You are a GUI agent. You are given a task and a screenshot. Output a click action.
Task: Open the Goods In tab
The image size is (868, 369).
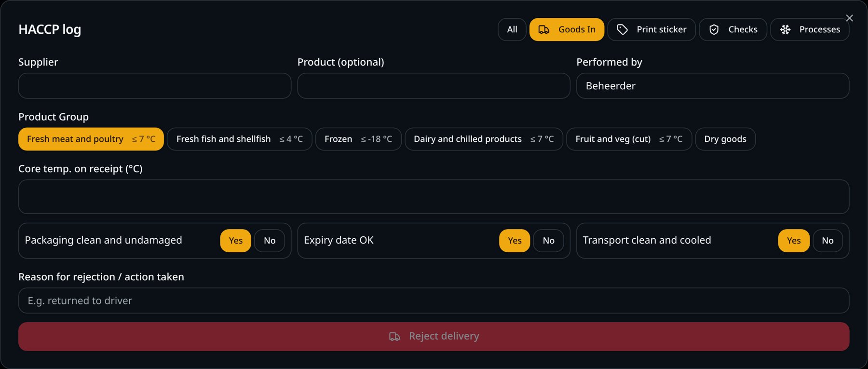pos(567,29)
